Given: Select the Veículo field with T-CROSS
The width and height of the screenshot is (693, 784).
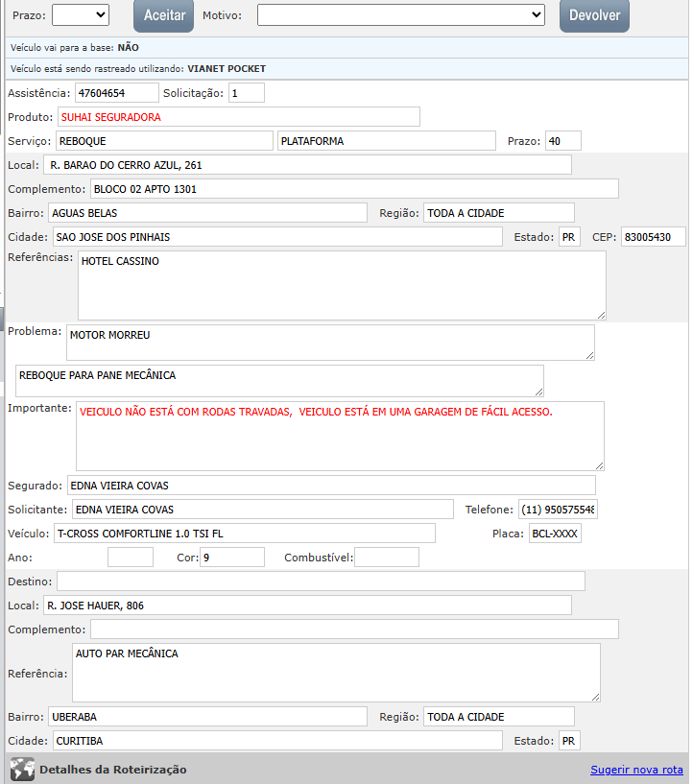Looking at the screenshot, I should 245,534.
